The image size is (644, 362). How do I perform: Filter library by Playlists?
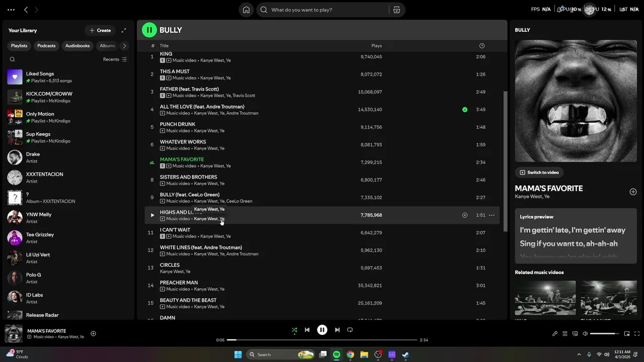(x=19, y=46)
